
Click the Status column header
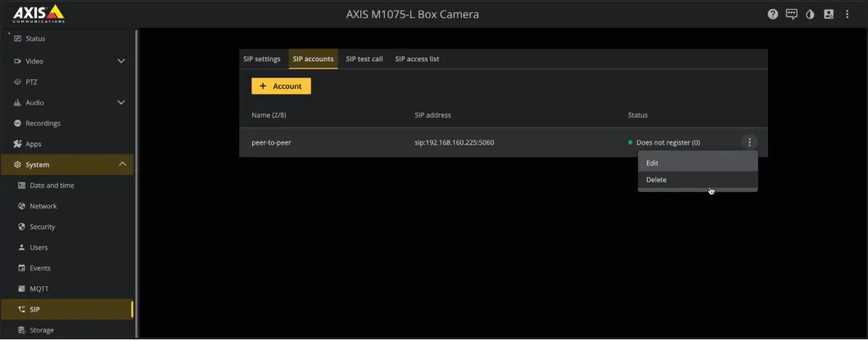coord(638,115)
